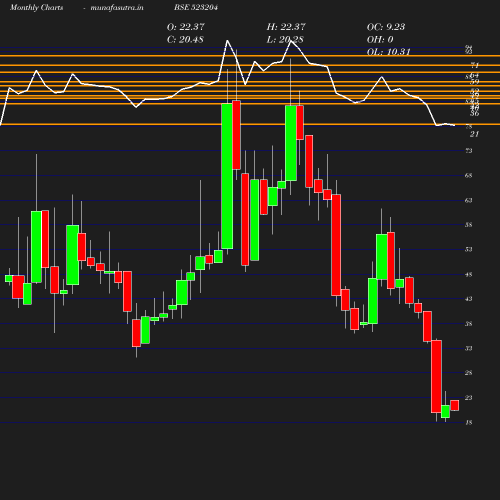500x500 pixels.
Task: Select the low value L: 20.28
Action: click(285, 39)
